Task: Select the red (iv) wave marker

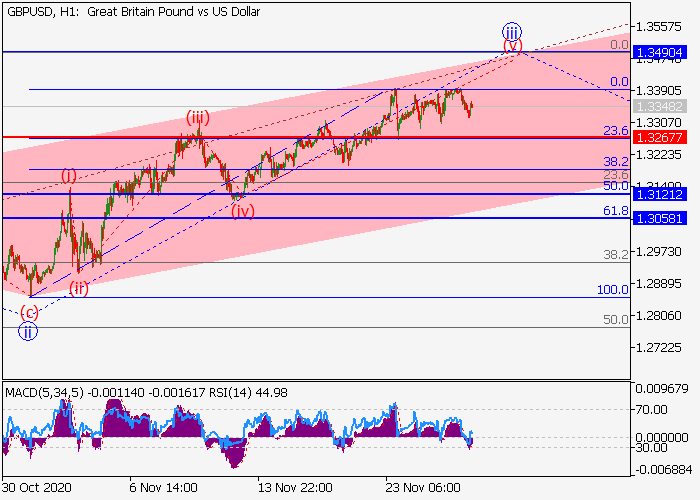Action: [x=243, y=211]
